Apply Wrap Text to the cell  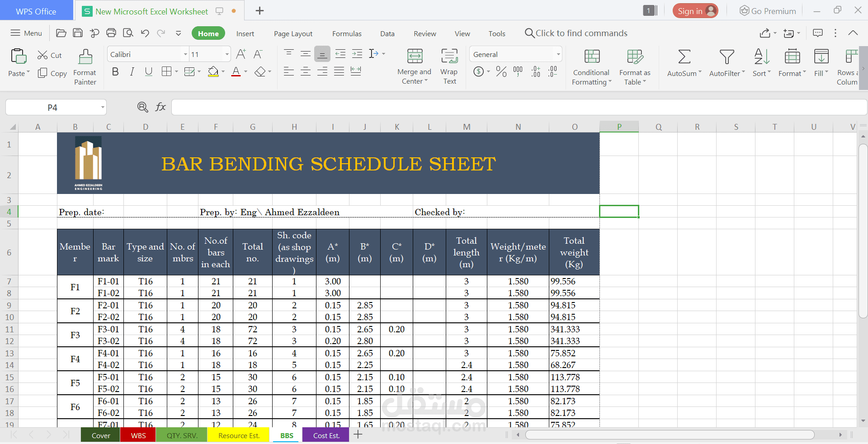[449, 67]
